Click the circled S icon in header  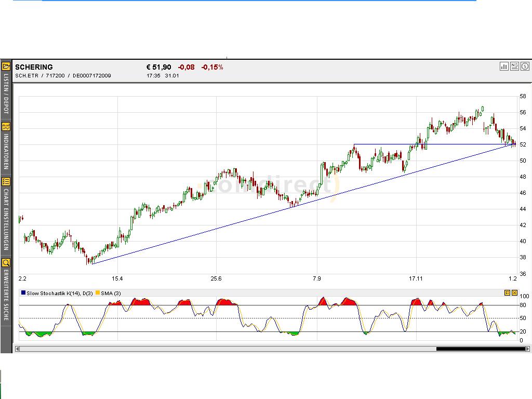pos(525,66)
